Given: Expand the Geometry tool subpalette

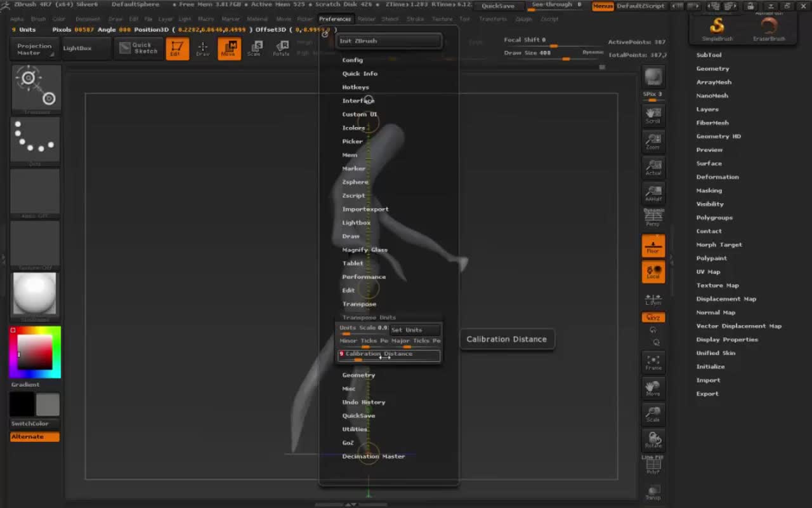Looking at the screenshot, I should click(712, 69).
